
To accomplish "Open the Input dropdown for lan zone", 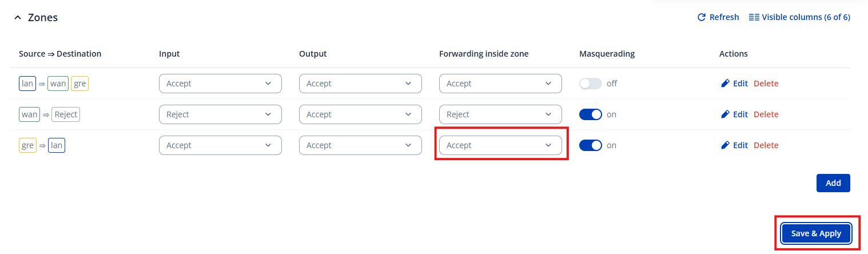I will point(220,84).
